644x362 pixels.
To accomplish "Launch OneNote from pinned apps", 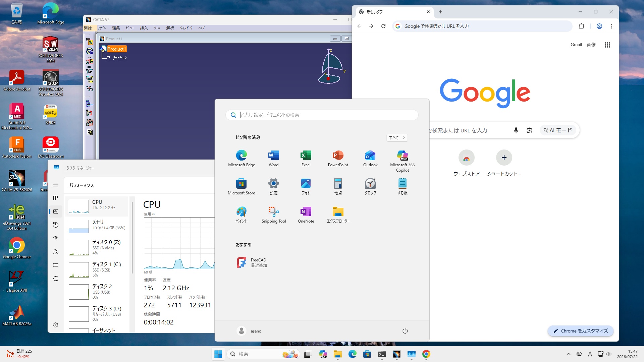I will coord(306,215).
